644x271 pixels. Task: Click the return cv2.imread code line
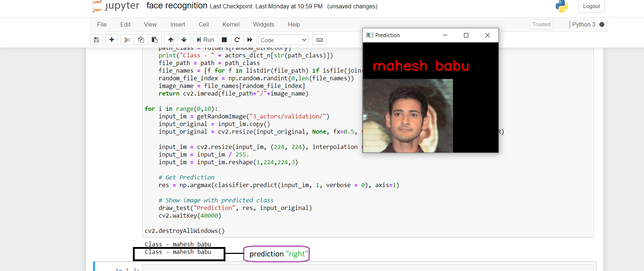(x=233, y=93)
